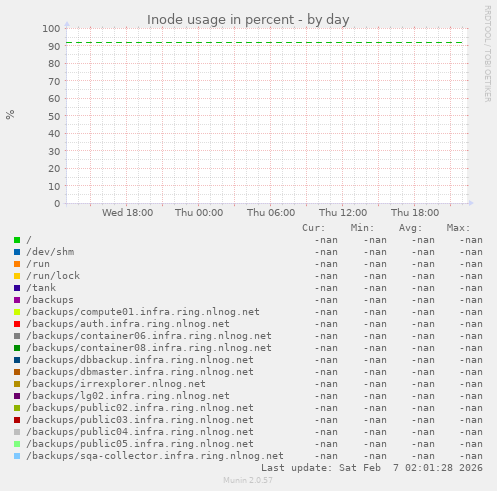Click '/backups/public03.infra.ring.nlnog.net' label
Viewport: 497px width, 491px height.
[x=140, y=420]
